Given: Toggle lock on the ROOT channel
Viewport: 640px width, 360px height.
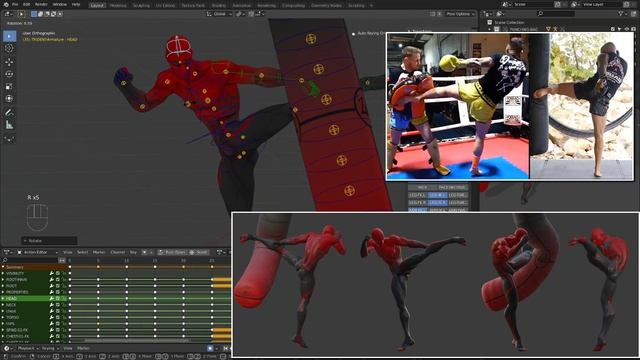Looking at the screenshot, I should click(64, 286).
